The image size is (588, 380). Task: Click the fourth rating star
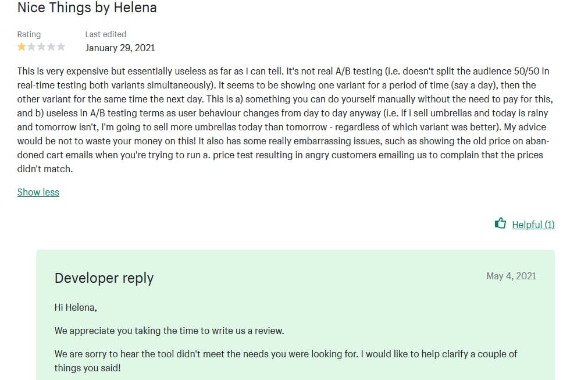pyautogui.click(x=51, y=47)
